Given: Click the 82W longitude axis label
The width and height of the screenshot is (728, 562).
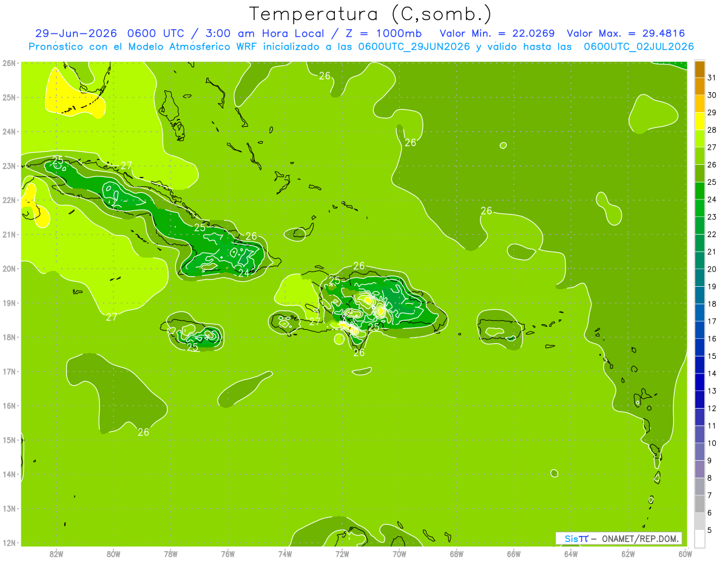Looking at the screenshot, I should pos(56,554).
